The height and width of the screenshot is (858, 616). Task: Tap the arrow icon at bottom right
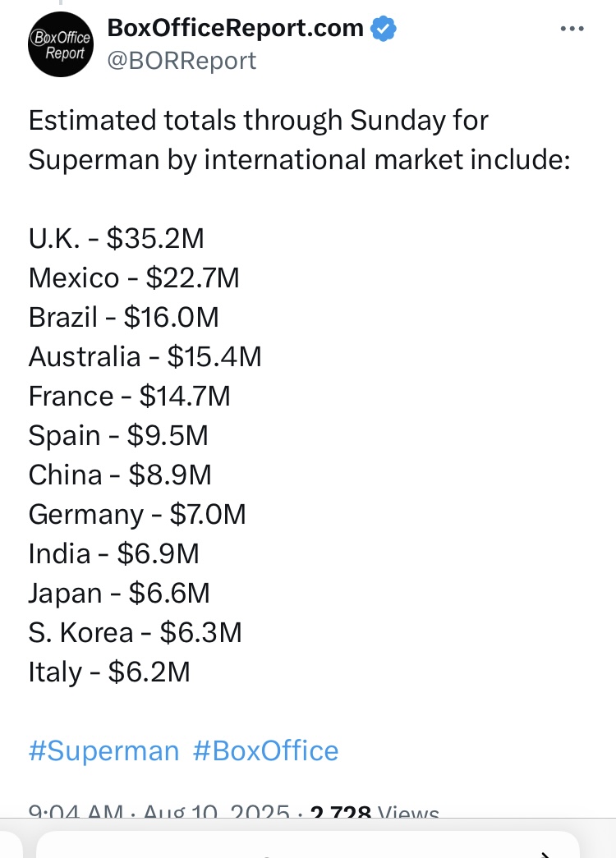coord(545,854)
